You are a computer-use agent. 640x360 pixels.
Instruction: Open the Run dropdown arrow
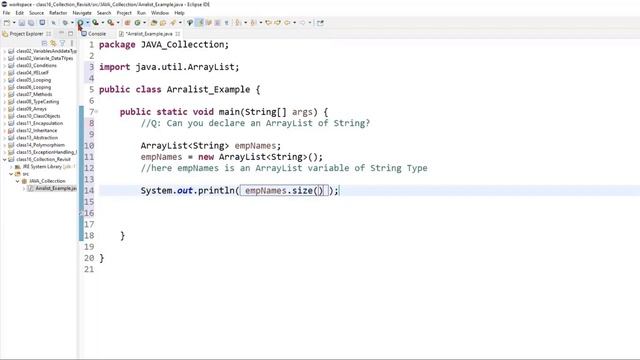pyautogui.click(x=87, y=23)
